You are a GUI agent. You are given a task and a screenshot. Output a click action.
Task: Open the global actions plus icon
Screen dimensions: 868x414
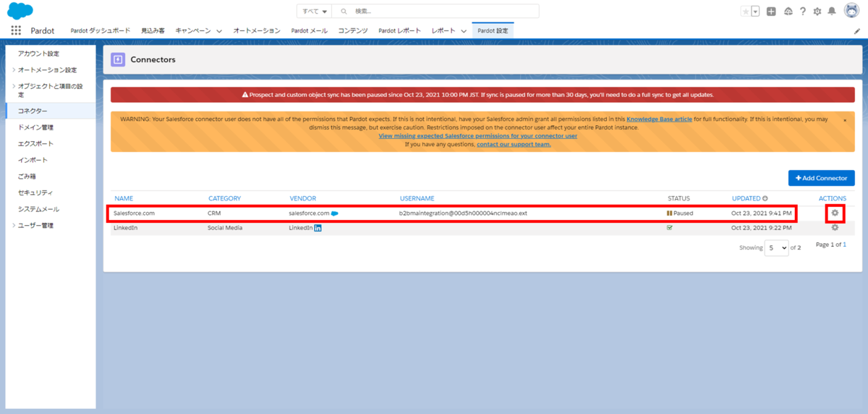click(772, 11)
